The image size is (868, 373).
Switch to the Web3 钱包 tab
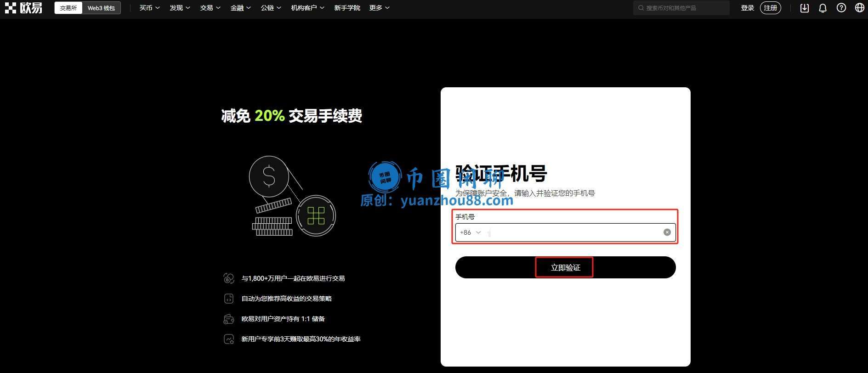(x=101, y=8)
